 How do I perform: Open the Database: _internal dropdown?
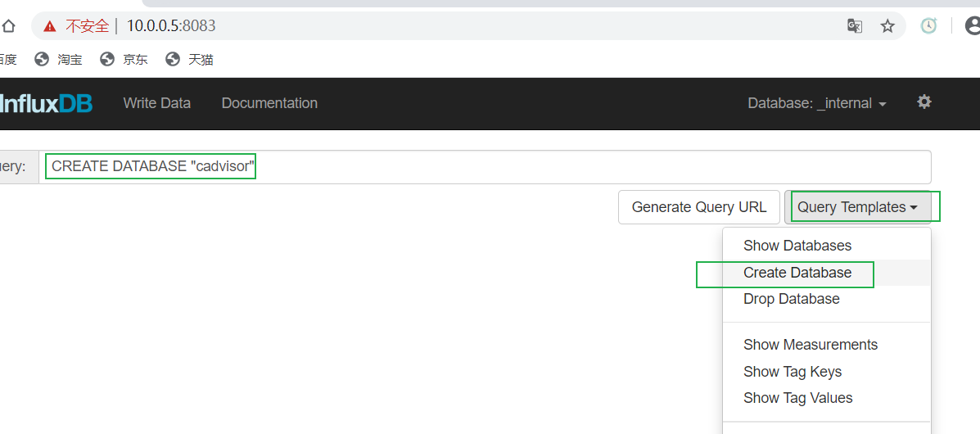click(x=817, y=103)
